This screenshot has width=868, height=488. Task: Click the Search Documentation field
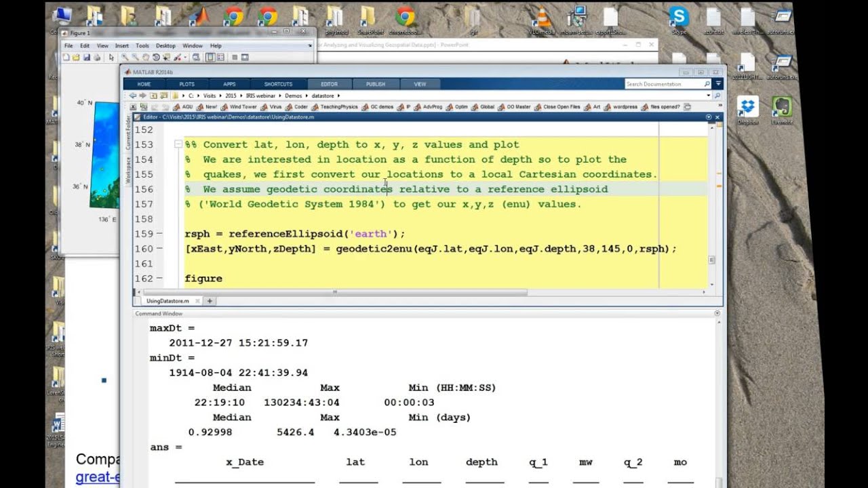[x=664, y=84]
